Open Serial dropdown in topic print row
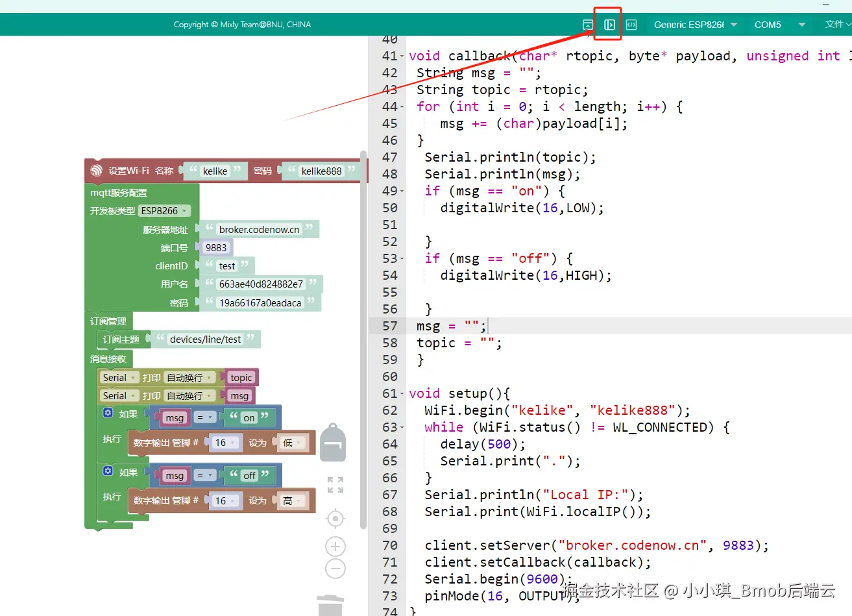The width and height of the screenshot is (852, 616). (x=119, y=378)
